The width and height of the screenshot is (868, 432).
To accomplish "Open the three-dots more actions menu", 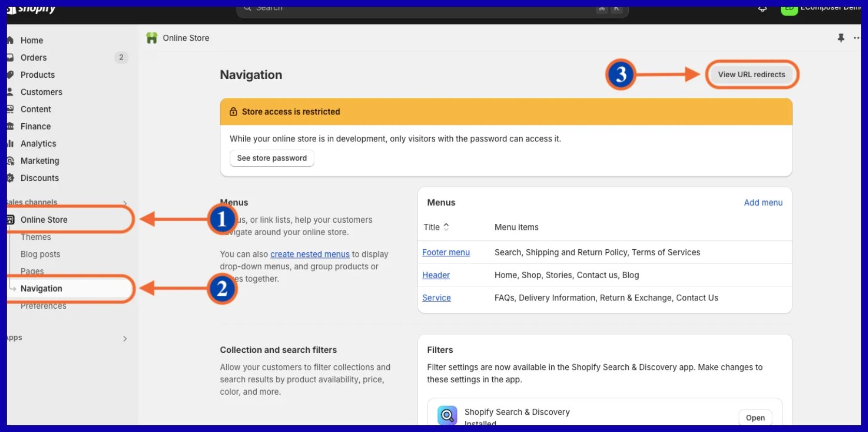I will coord(857,38).
